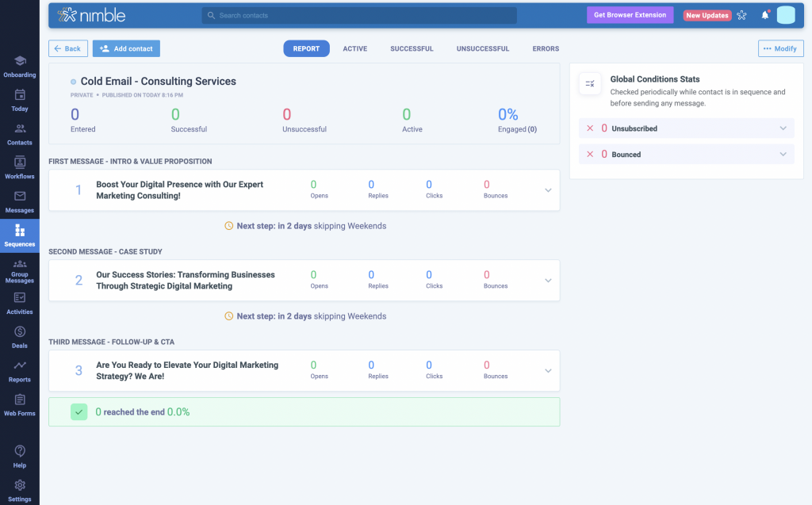Open Group Messages in sidebar
The height and width of the screenshot is (505, 812).
(19, 270)
